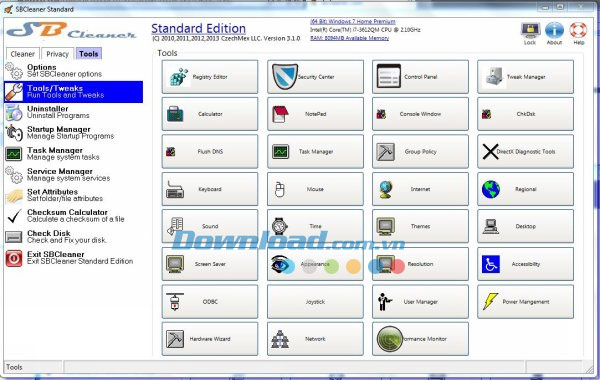Click the RAM Available Memory link
600x380 pixels.
pos(349,38)
